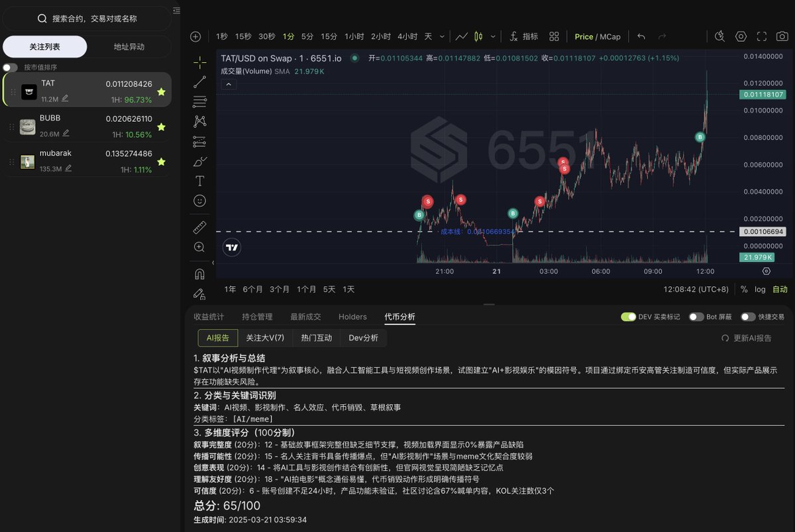Enable the Bot 屏蔽 switch
Viewport: 795px width, 532px height.
coord(696,317)
